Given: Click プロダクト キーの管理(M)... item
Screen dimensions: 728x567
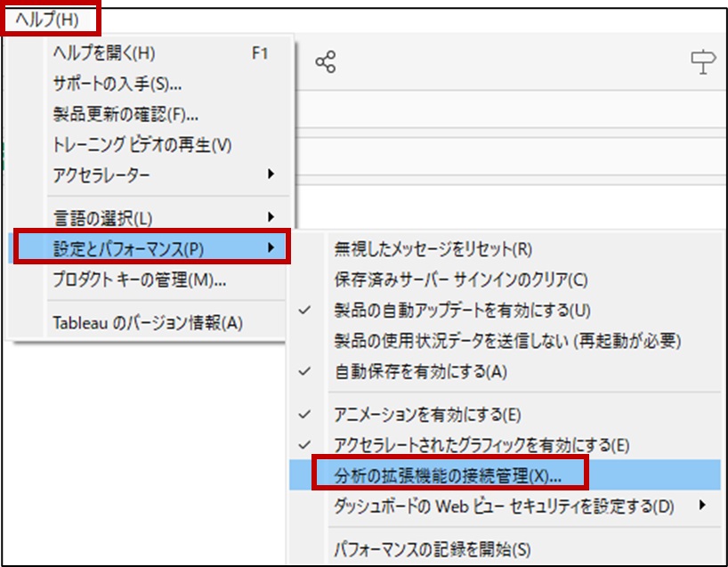Looking at the screenshot, I should 139,280.
